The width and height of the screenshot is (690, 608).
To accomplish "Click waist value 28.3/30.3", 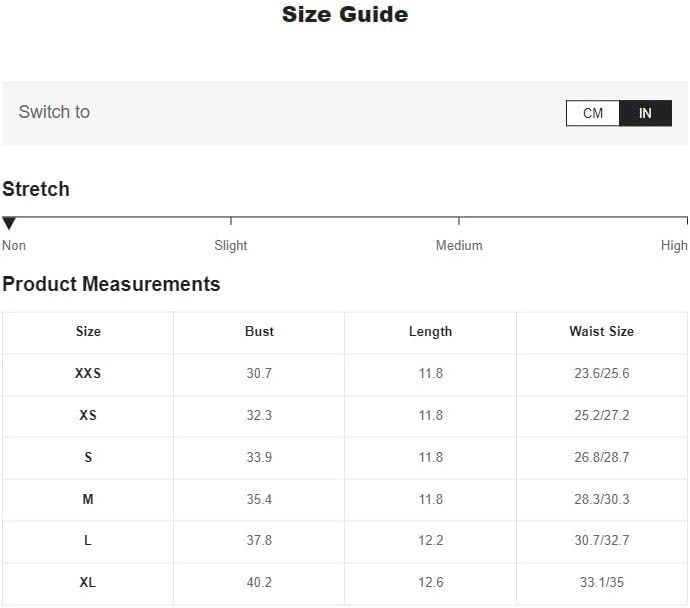I will pos(602,499).
